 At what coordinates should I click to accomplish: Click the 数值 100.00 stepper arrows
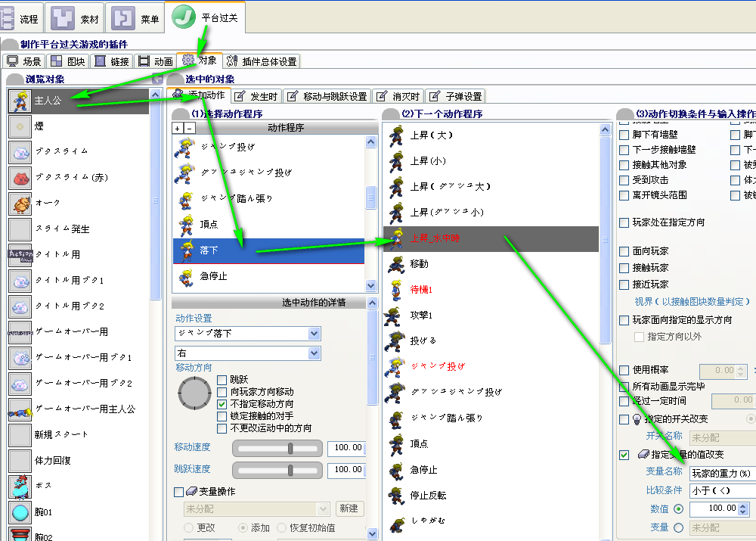[743, 508]
